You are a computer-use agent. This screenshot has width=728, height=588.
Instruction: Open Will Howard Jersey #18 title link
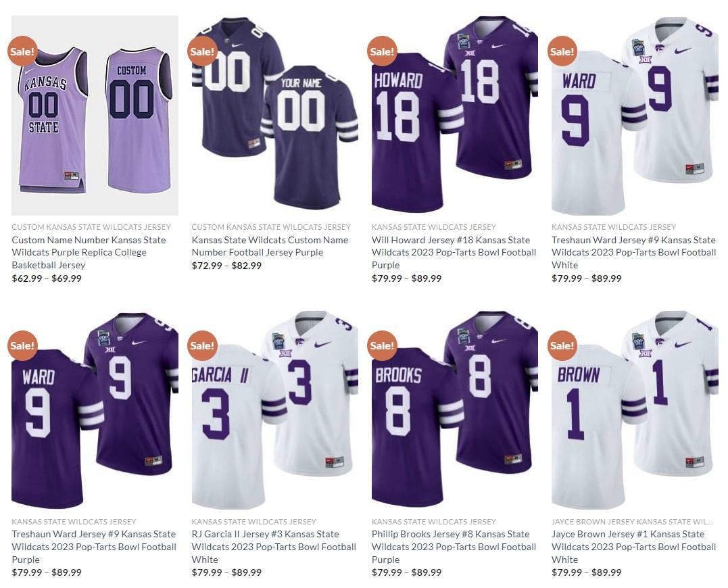[454, 253]
